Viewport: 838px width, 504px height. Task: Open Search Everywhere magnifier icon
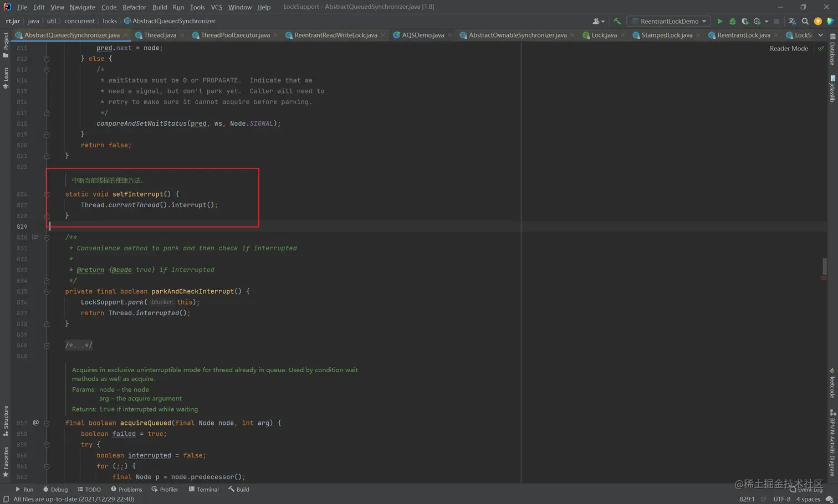coord(805,21)
